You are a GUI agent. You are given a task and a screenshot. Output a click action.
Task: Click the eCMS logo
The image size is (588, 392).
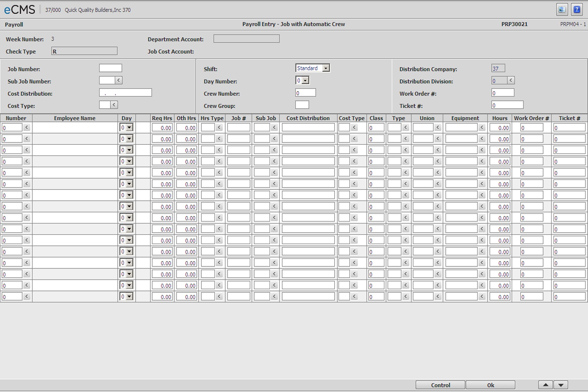tap(19, 10)
